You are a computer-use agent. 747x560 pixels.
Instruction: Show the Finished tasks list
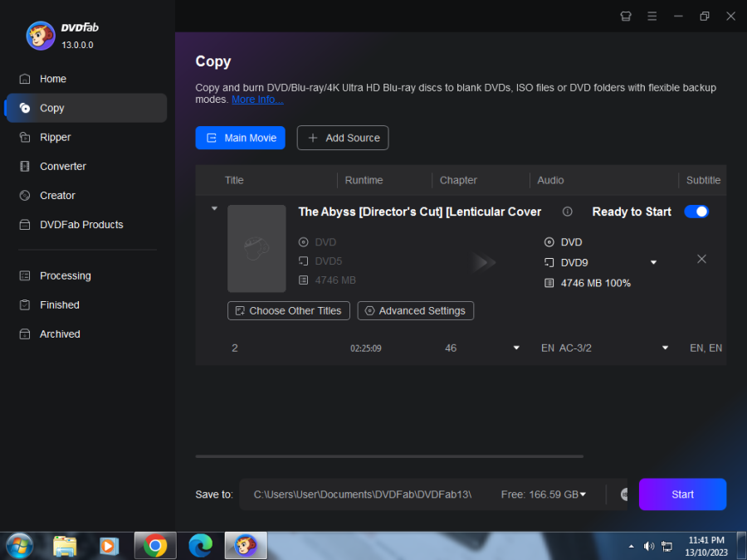85,304
